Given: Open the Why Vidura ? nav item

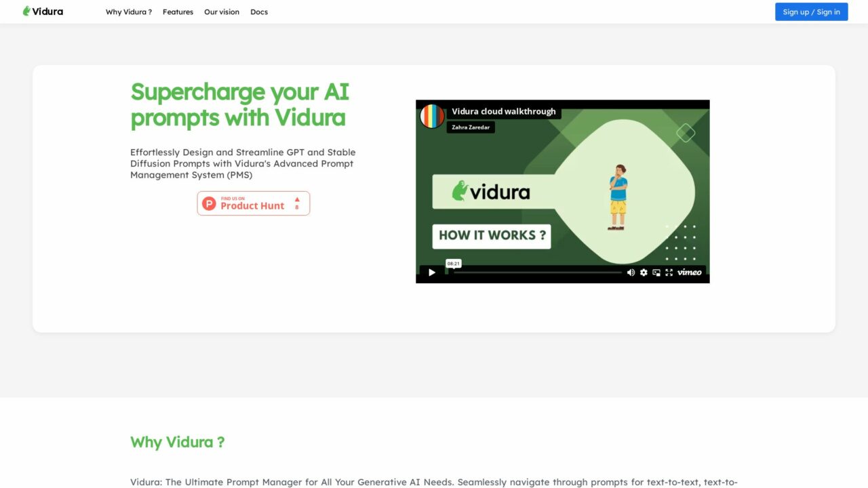Looking at the screenshot, I should [128, 12].
